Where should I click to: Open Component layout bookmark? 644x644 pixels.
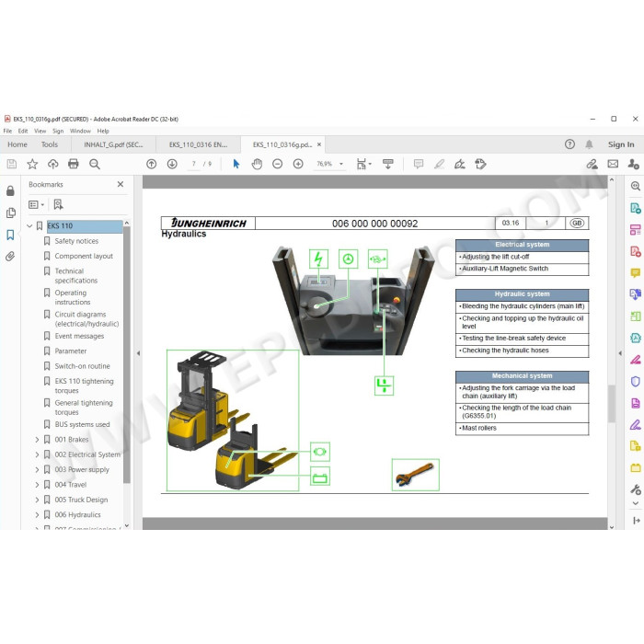point(84,257)
